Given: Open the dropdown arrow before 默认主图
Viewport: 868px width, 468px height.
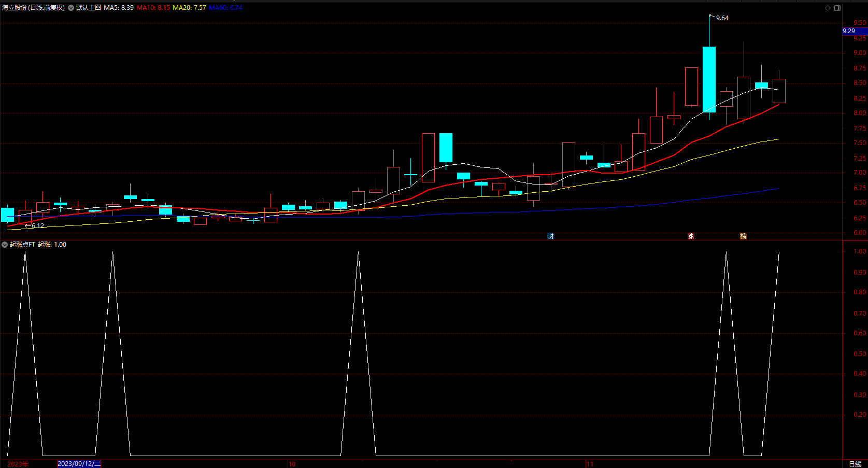Looking at the screenshot, I should [x=71, y=8].
